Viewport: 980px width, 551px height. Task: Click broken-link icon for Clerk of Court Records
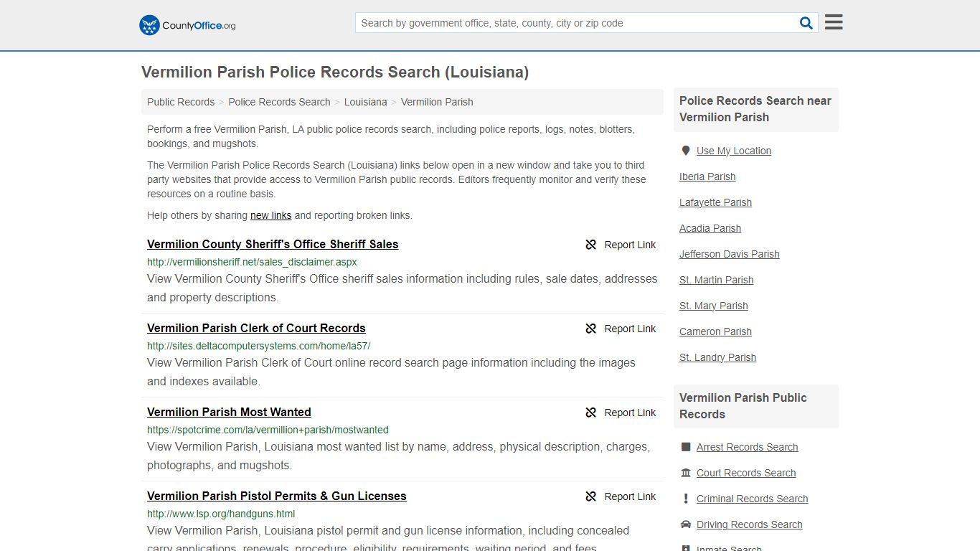tap(591, 329)
